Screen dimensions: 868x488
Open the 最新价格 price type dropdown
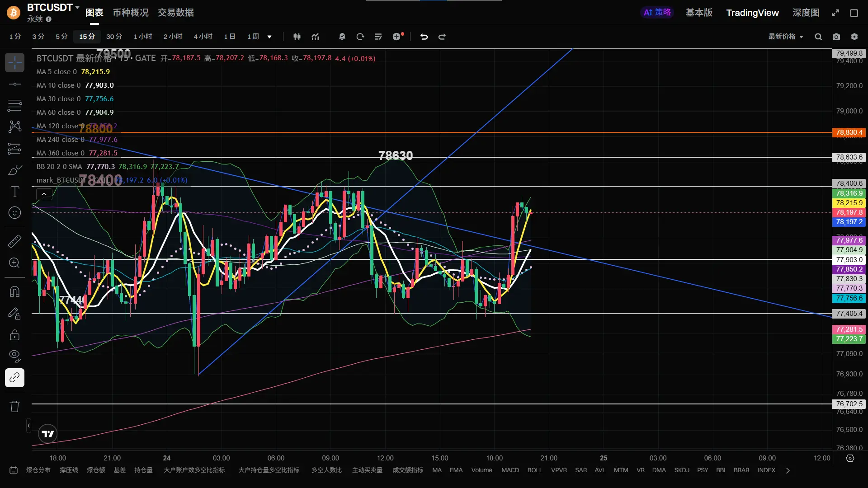pos(786,37)
